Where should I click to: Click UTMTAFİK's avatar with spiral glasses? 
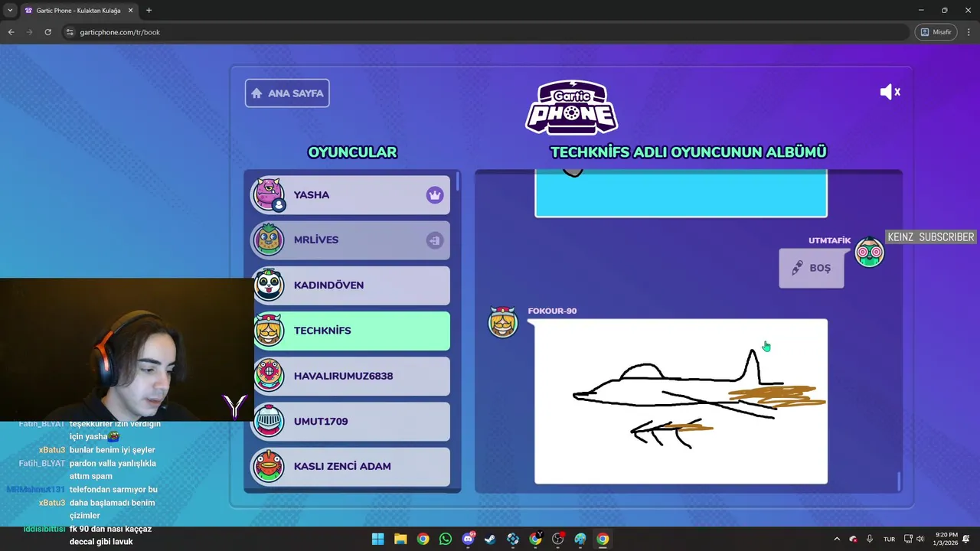click(869, 253)
